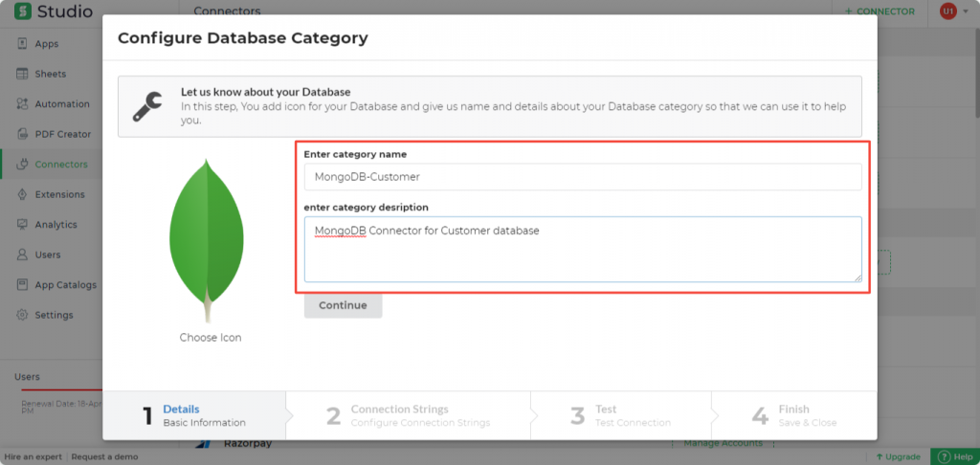980x465 pixels.
Task: Click the PDF Creator icon
Action: click(21, 134)
